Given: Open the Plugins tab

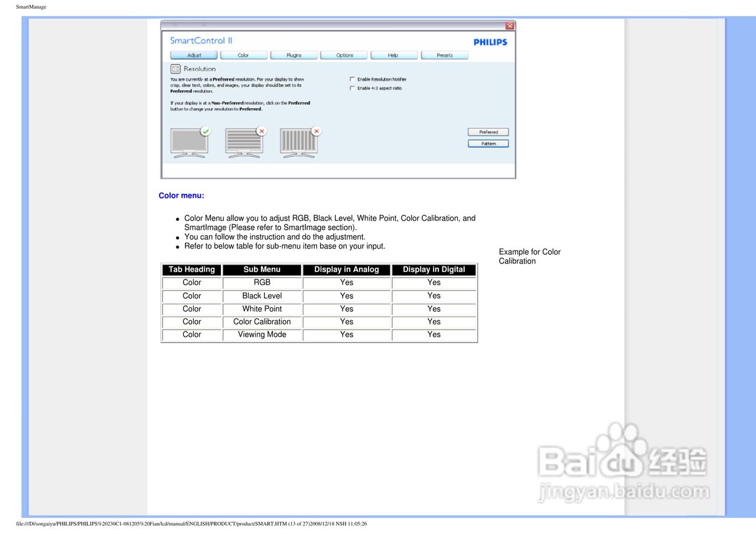Looking at the screenshot, I should point(294,56).
